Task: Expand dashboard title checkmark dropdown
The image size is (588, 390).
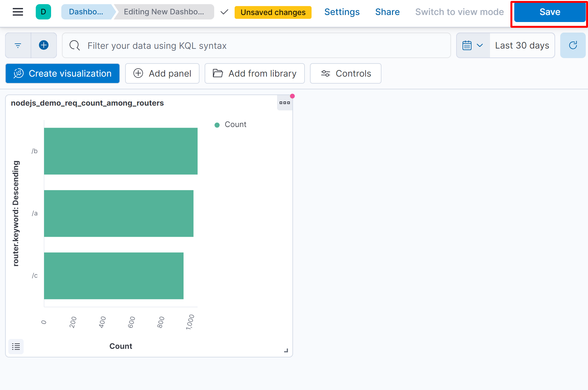Action: tap(224, 12)
